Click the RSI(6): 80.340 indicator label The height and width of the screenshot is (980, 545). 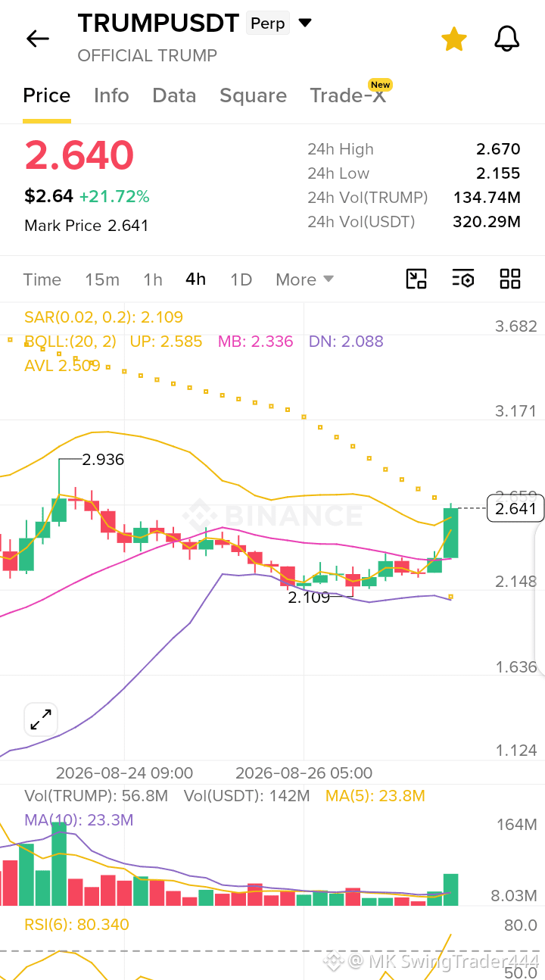[76, 925]
